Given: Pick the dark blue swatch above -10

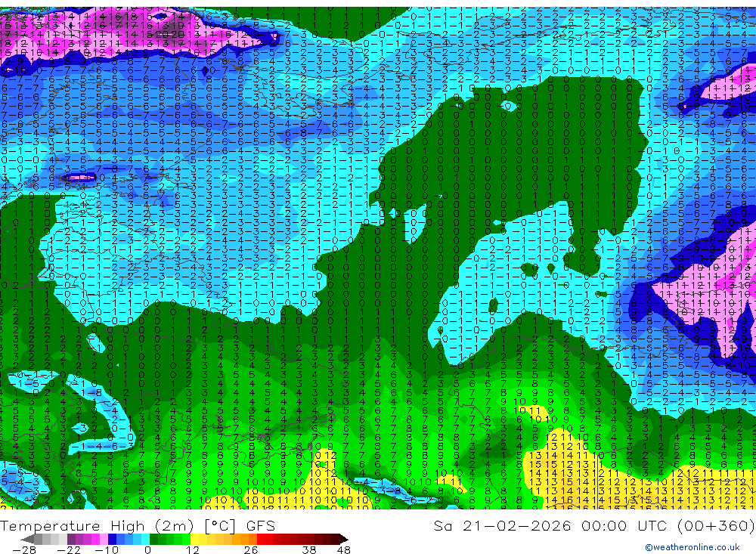Looking at the screenshot, I should tap(112, 540).
